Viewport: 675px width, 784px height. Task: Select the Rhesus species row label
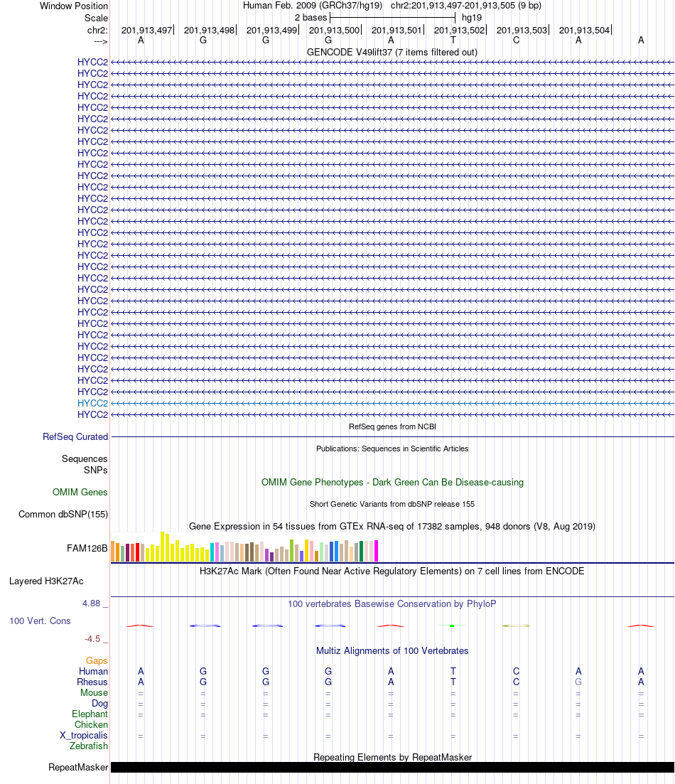click(x=92, y=682)
